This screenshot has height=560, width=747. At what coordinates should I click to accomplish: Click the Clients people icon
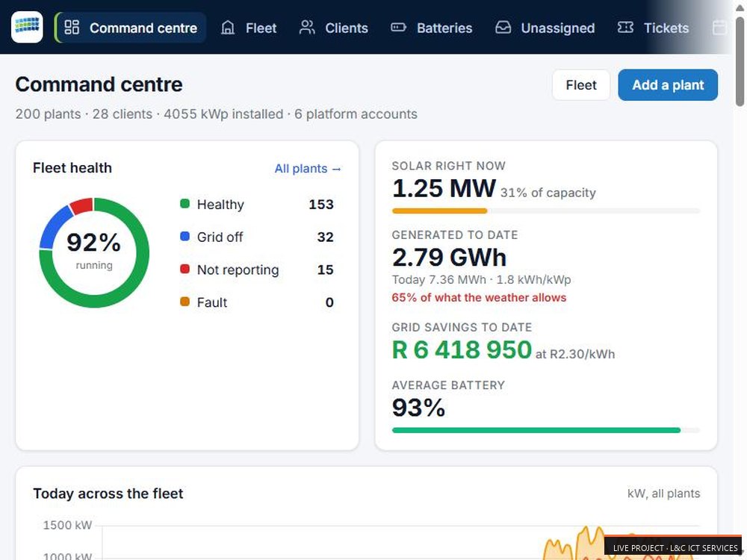307,28
